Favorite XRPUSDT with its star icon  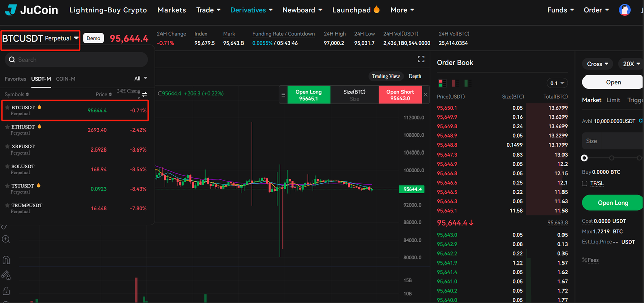[x=7, y=147]
